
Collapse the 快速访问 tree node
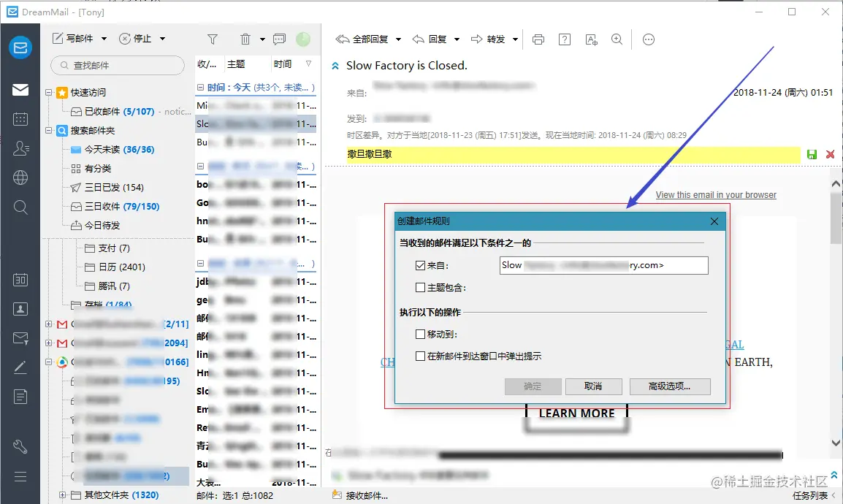[48, 93]
